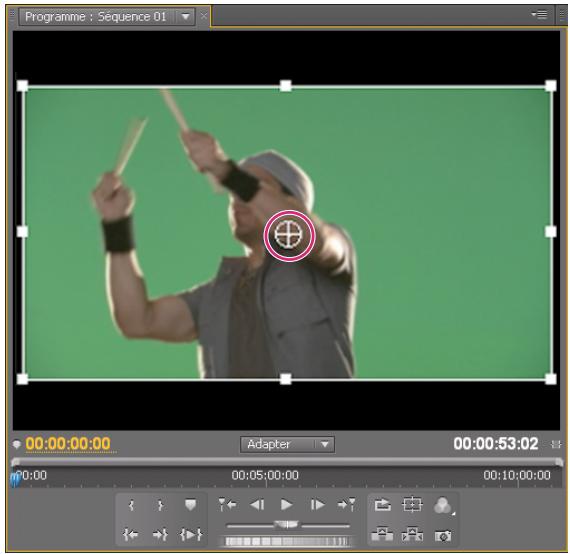Add an unnumbered marker with shield icon
This screenshot has width=570, height=554.
click(x=190, y=505)
